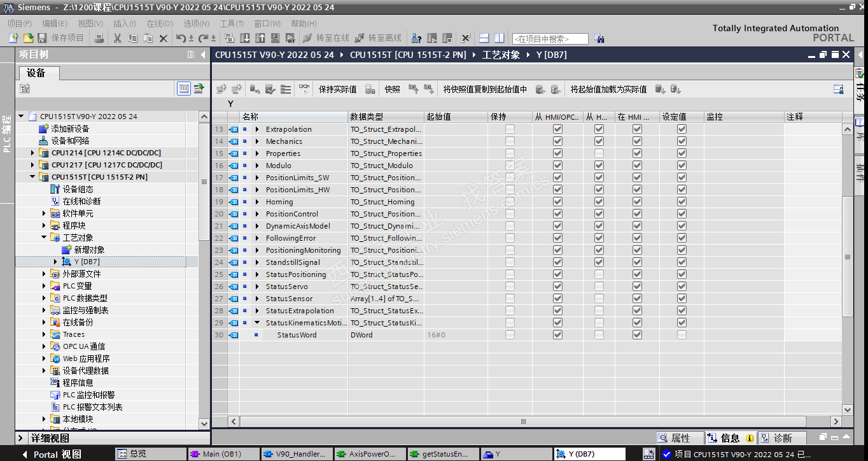
Task: Collapse the CPU1515T device node
Action: pos(32,177)
